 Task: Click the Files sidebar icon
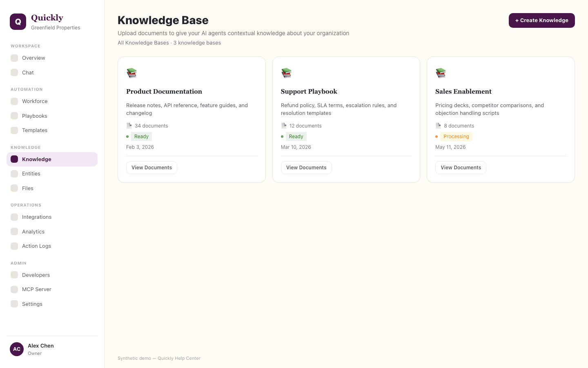click(x=14, y=188)
